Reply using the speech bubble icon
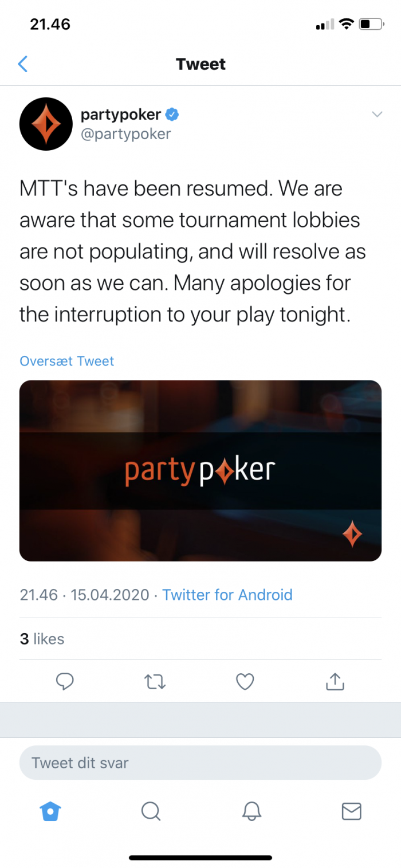 pyautogui.click(x=65, y=681)
